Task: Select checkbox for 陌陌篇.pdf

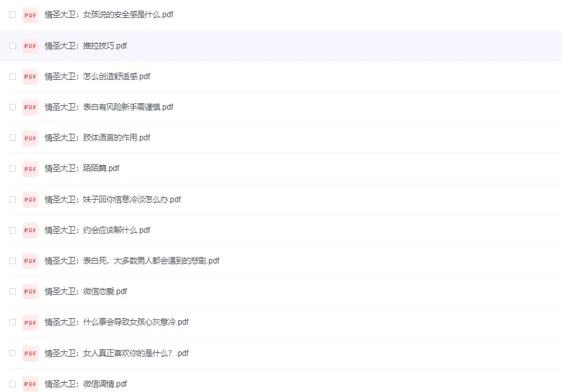Action: tap(13, 168)
